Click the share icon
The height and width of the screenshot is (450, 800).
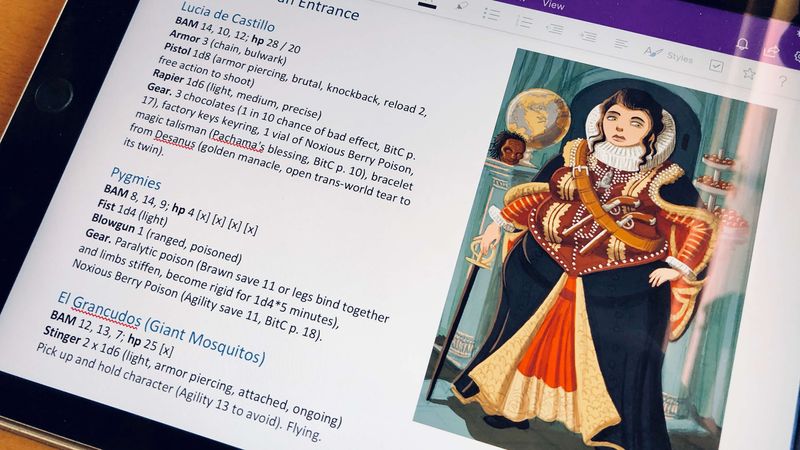coord(771,52)
